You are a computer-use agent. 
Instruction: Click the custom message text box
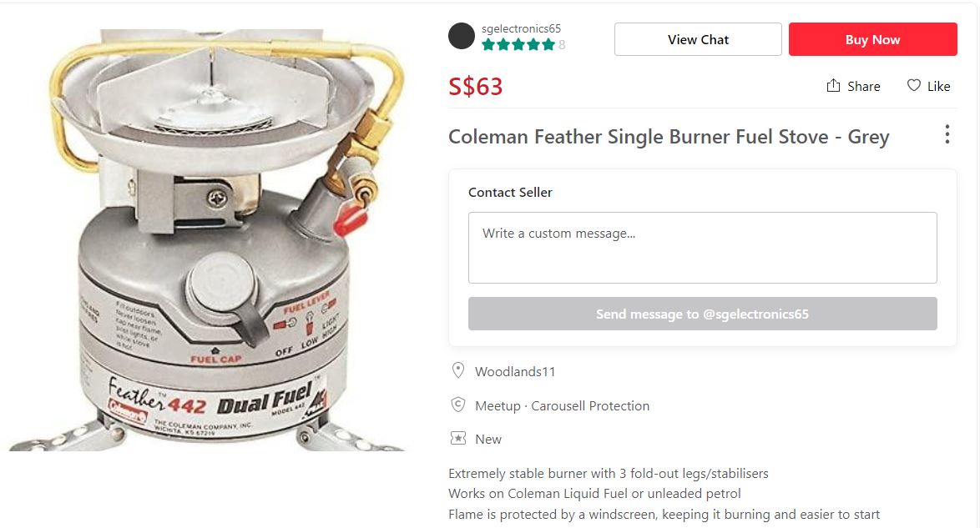702,248
